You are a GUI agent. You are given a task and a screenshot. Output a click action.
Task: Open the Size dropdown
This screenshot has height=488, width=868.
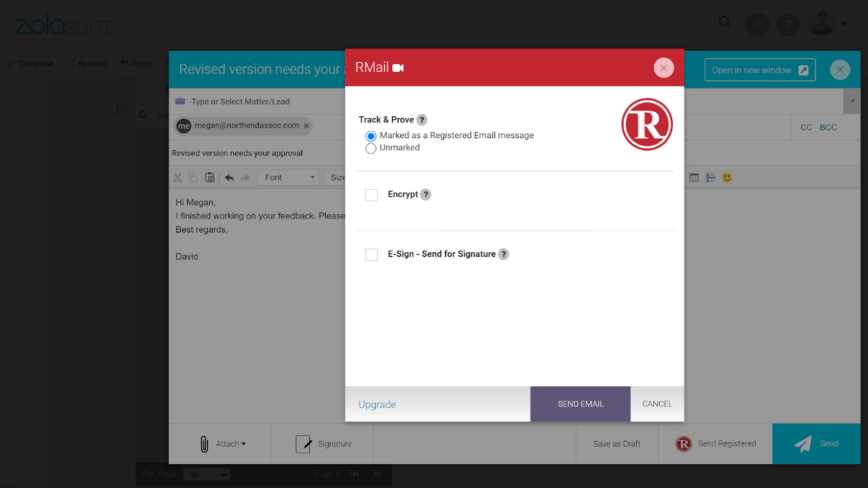coord(335,177)
